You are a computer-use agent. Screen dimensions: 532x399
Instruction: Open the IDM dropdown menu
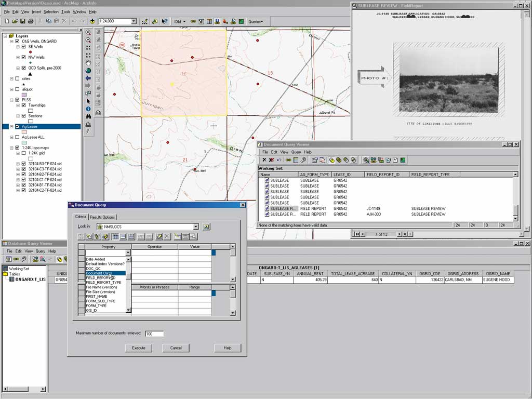(180, 21)
